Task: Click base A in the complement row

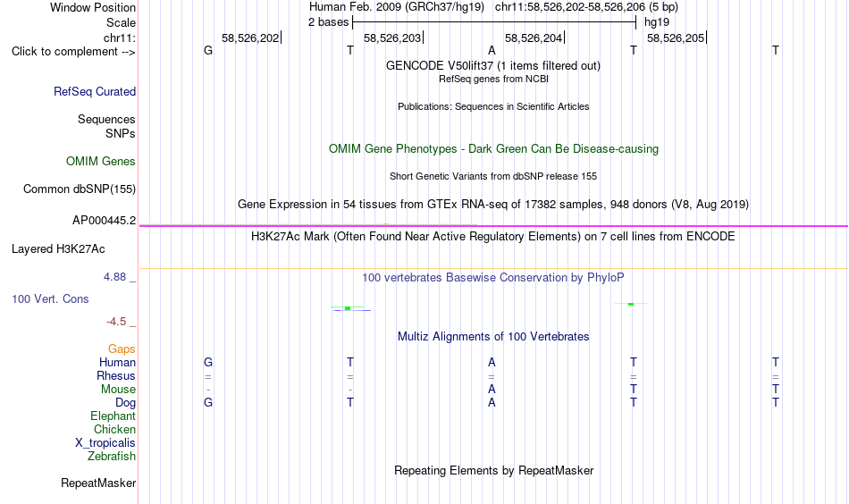Action: [x=492, y=50]
